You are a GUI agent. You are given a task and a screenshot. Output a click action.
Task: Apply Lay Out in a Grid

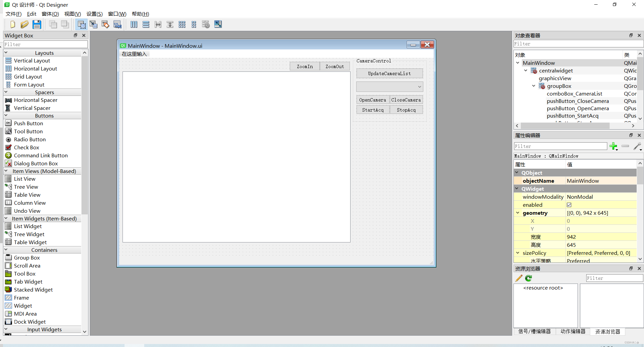click(182, 24)
